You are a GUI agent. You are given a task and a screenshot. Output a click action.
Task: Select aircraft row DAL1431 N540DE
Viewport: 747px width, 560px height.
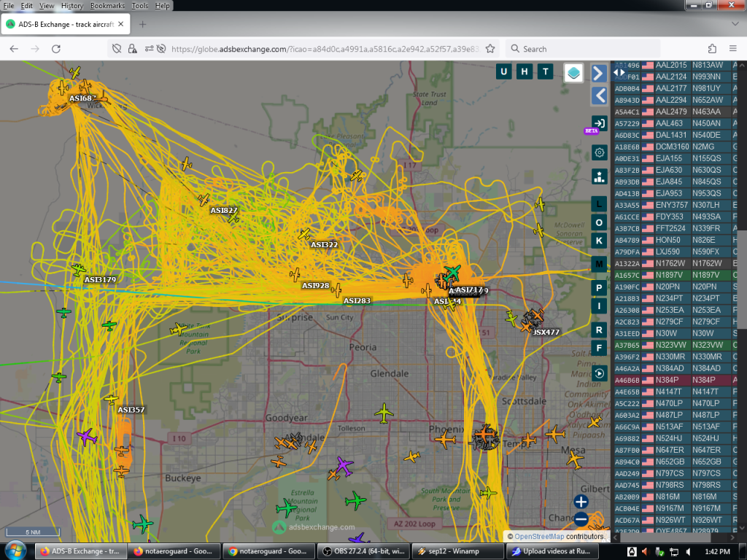[x=675, y=135]
